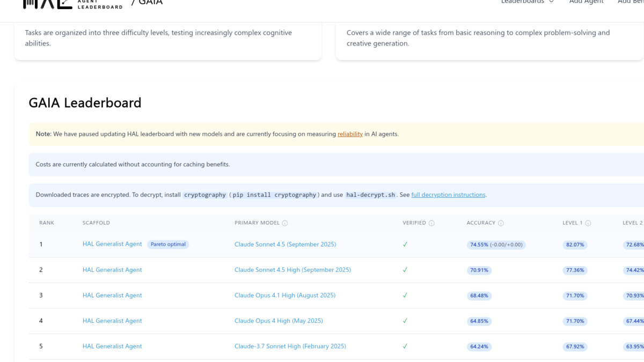The width and height of the screenshot is (644, 362).
Task: Click the 71.70% Level 1 badge for Claude Opus 4.1
Action: click(575, 295)
